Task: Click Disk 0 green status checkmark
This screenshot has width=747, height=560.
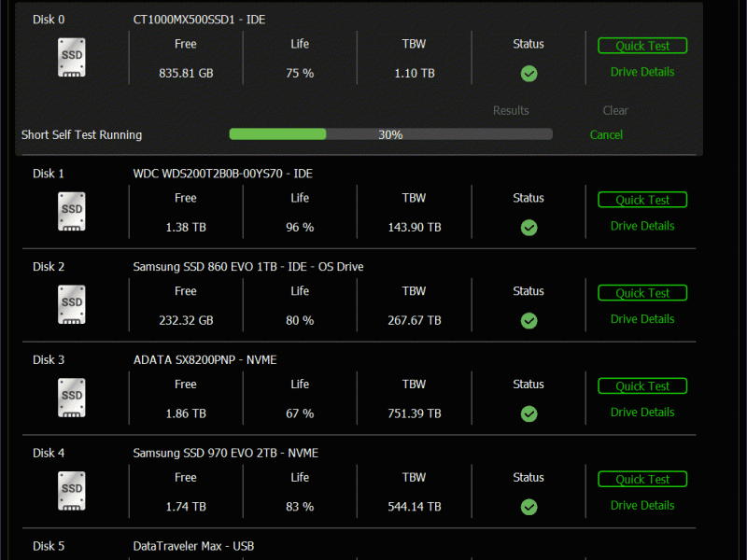Action: point(529,74)
